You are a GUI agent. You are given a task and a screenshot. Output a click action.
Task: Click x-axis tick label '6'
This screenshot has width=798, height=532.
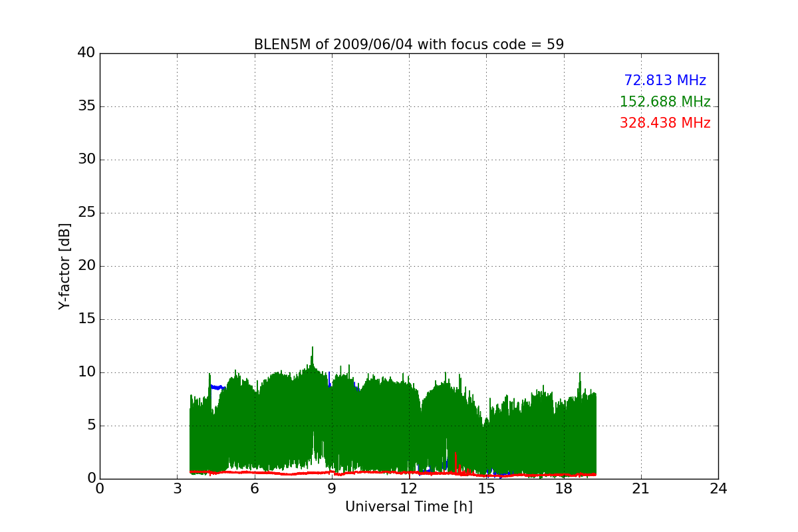[x=254, y=489]
